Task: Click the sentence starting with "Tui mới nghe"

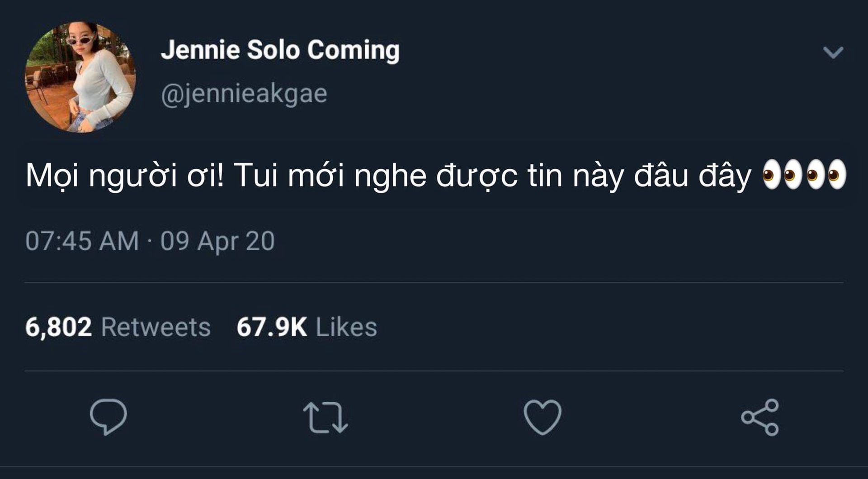Action: (492, 175)
